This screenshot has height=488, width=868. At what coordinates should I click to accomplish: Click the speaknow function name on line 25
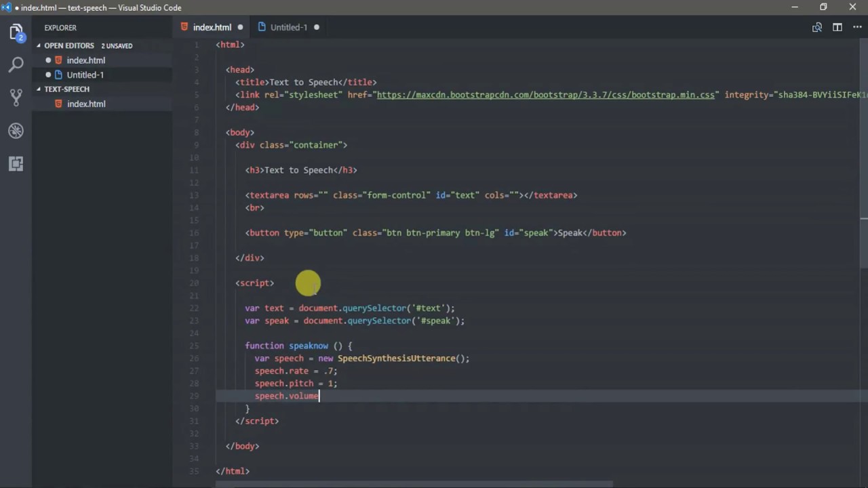[x=309, y=346]
